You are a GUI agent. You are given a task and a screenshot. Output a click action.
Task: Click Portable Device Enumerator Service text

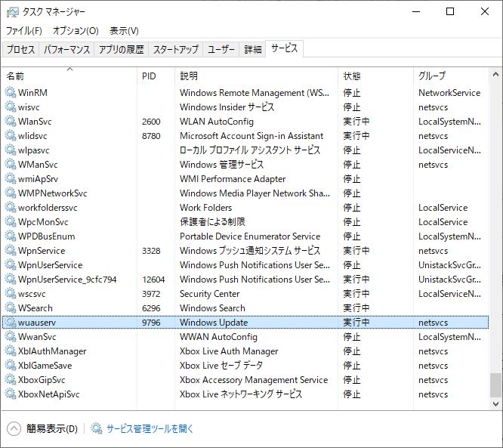(250, 236)
